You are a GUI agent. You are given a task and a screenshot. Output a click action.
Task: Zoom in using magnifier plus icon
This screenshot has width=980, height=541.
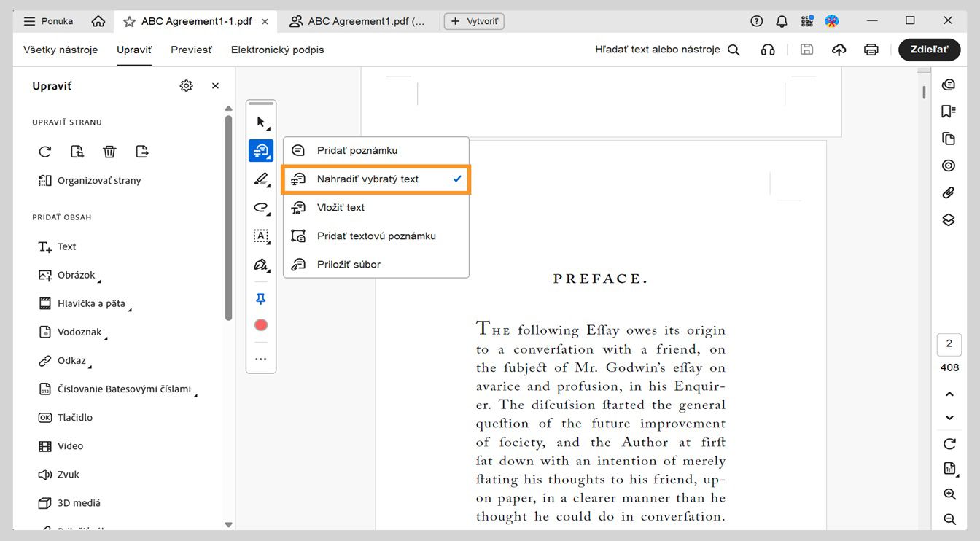tap(949, 494)
